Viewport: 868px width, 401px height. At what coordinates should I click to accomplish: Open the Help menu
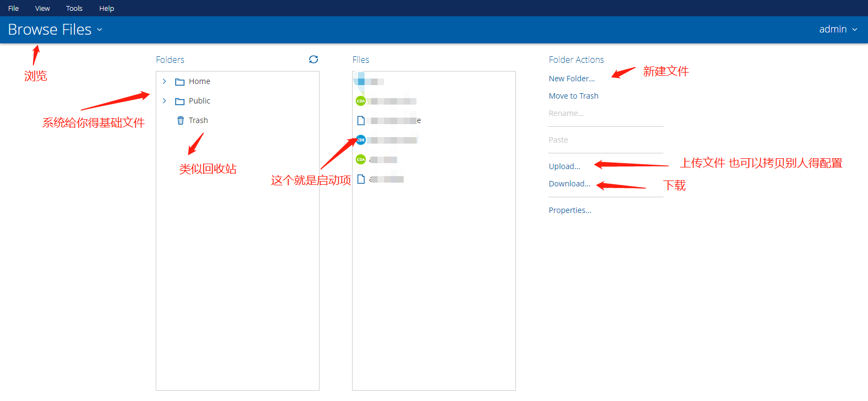106,8
